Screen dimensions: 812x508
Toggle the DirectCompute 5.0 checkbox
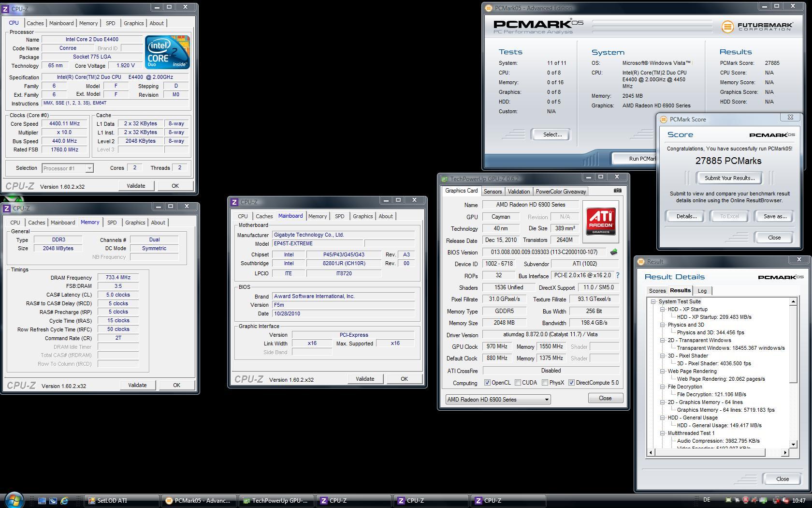[571, 383]
